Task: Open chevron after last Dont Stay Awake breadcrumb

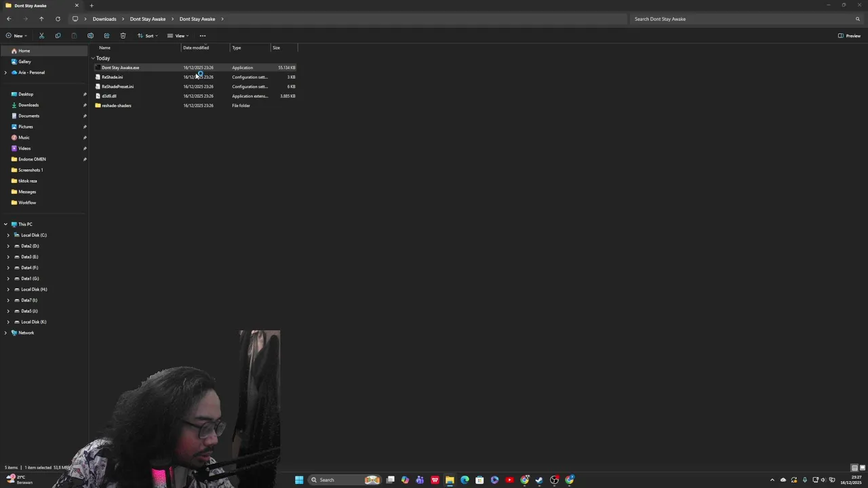Action: click(222, 19)
